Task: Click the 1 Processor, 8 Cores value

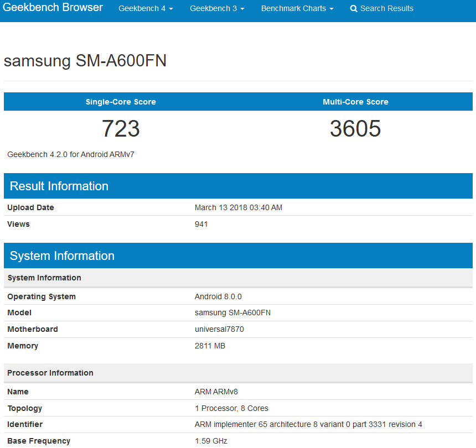Action: click(x=231, y=409)
